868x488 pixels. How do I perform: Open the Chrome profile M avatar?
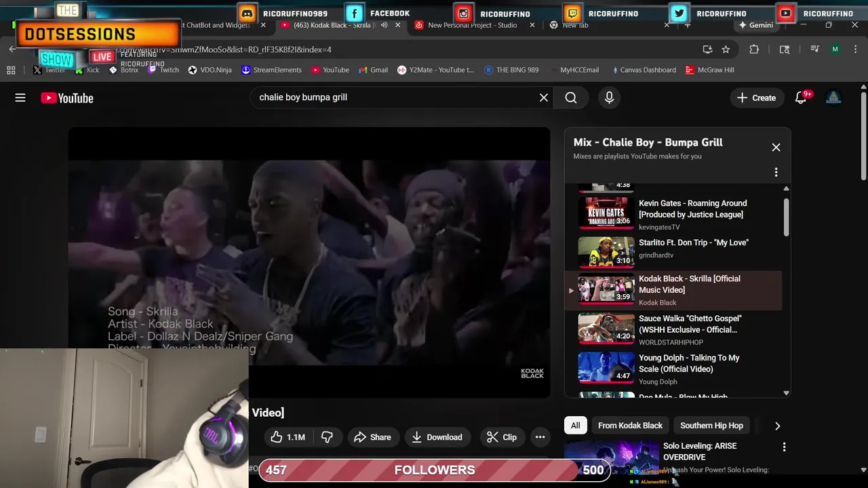[x=835, y=49]
